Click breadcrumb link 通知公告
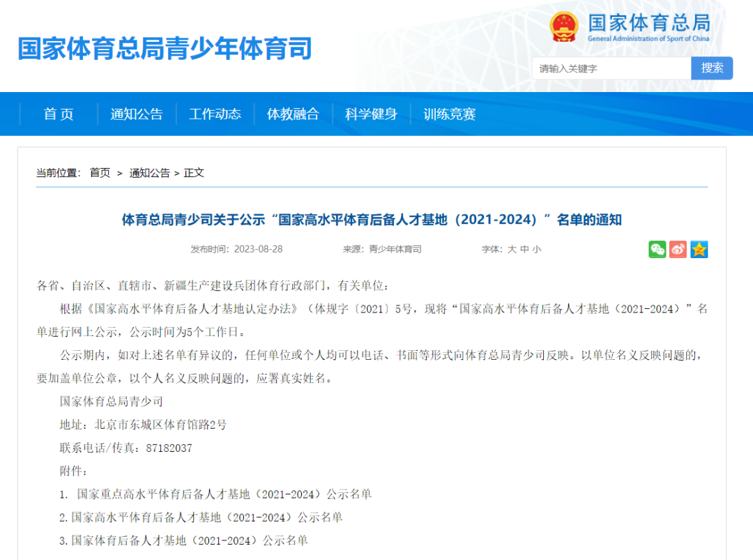 coord(150,173)
